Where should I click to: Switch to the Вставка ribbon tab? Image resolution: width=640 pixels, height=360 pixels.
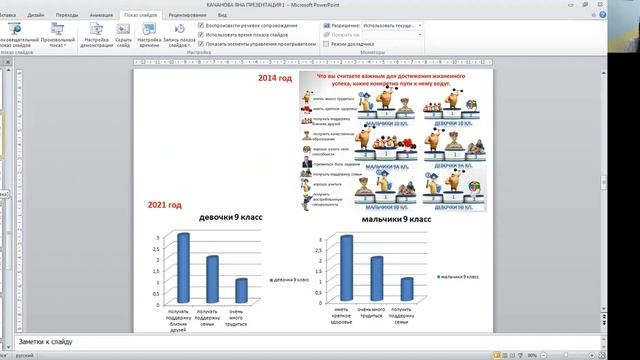tap(7, 15)
